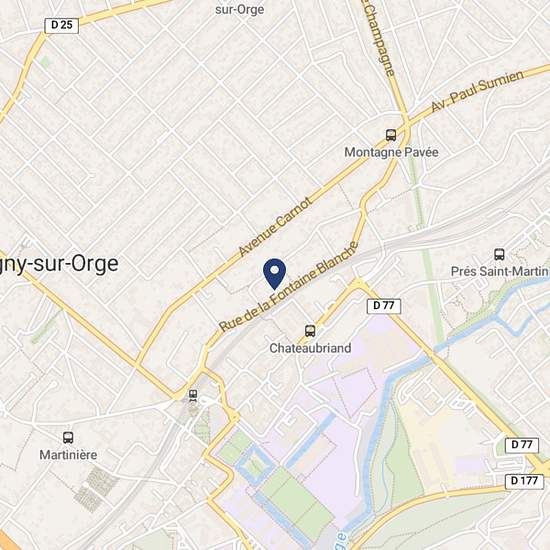Click the train station icon near the railway
Screen dimensions: 550x550
(x=193, y=396)
